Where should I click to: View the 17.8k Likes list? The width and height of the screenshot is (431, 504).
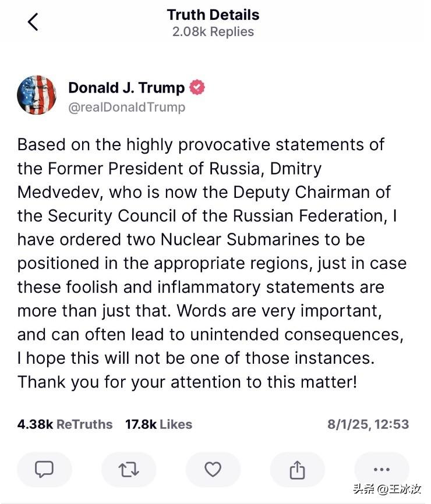tap(158, 424)
